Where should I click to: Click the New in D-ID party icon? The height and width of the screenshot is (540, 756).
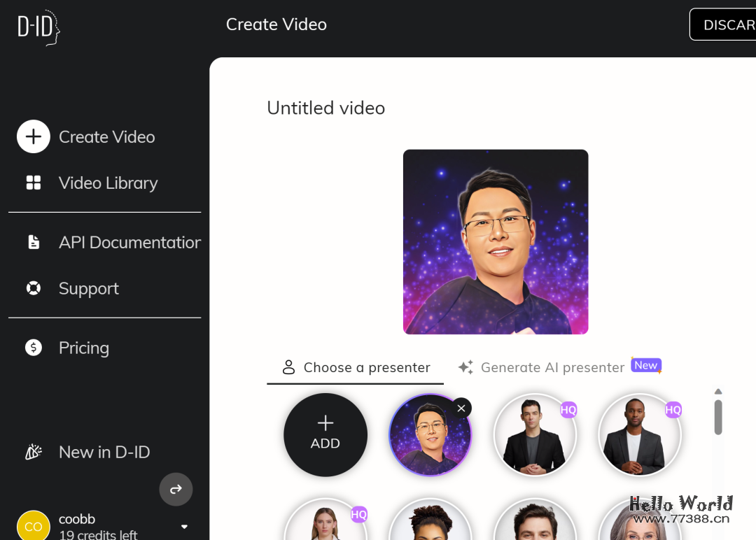click(x=34, y=453)
